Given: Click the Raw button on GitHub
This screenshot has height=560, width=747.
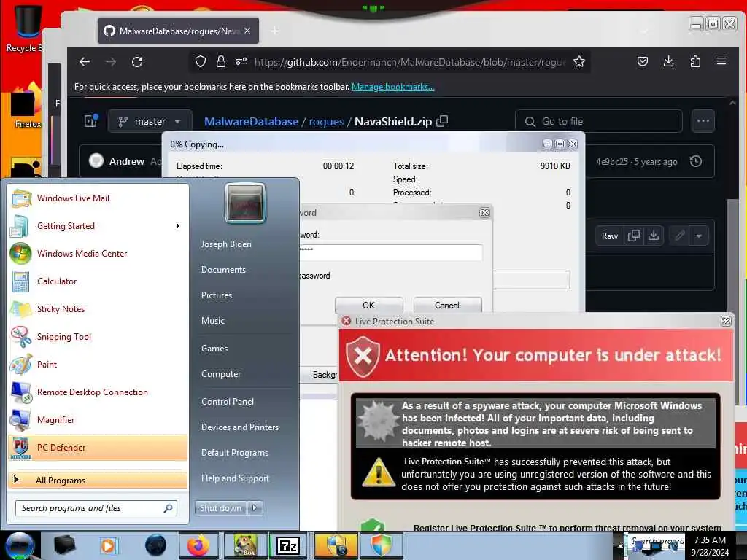Looking at the screenshot, I should coord(609,236).
